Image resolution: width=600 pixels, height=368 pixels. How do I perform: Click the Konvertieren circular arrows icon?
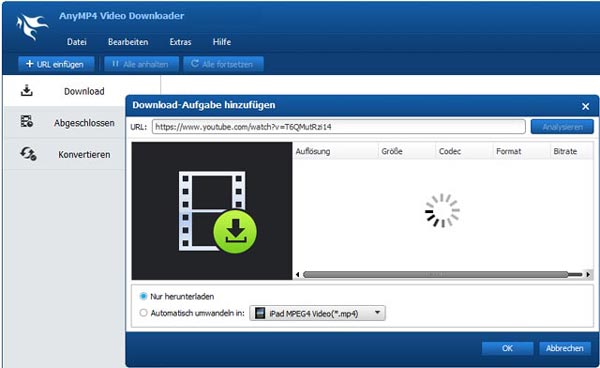tap(28, 154)
